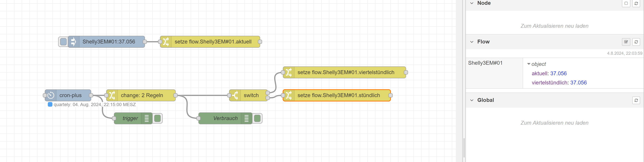The image size is (644, 162).
Task: Click output port of stündlich change node
Action: click(391, 95)
